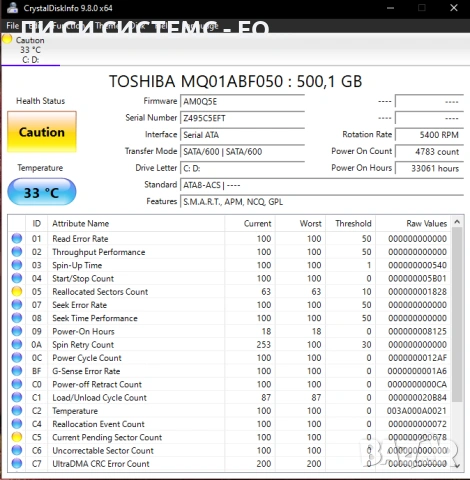
Task: Click the 33 °C temperature button
Action: click(x=42, y=192)
